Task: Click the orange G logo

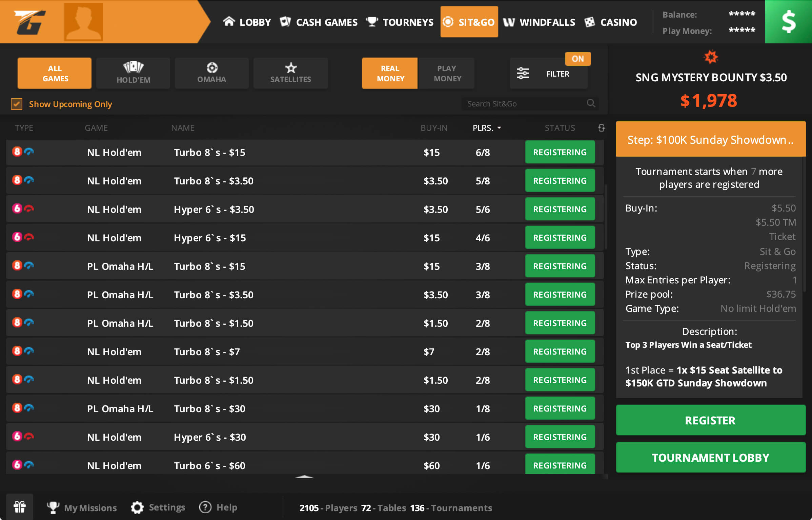Action: (x=30, y=22)
